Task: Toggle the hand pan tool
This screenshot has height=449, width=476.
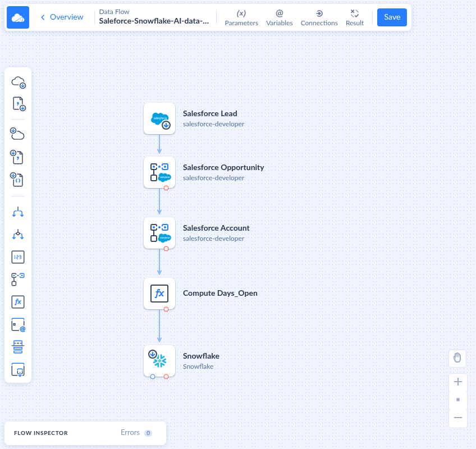Action: tap(457, 358)
